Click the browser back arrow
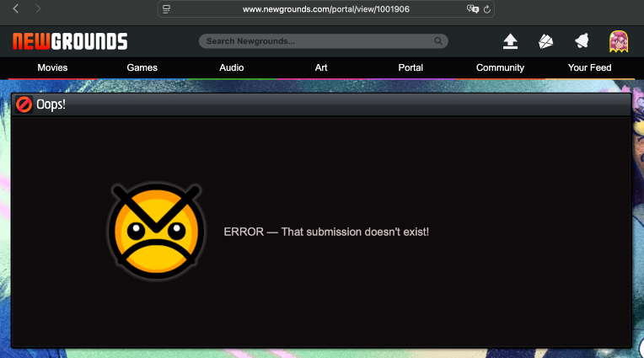Viewport: 644px width, 358px height. [16, 9]
